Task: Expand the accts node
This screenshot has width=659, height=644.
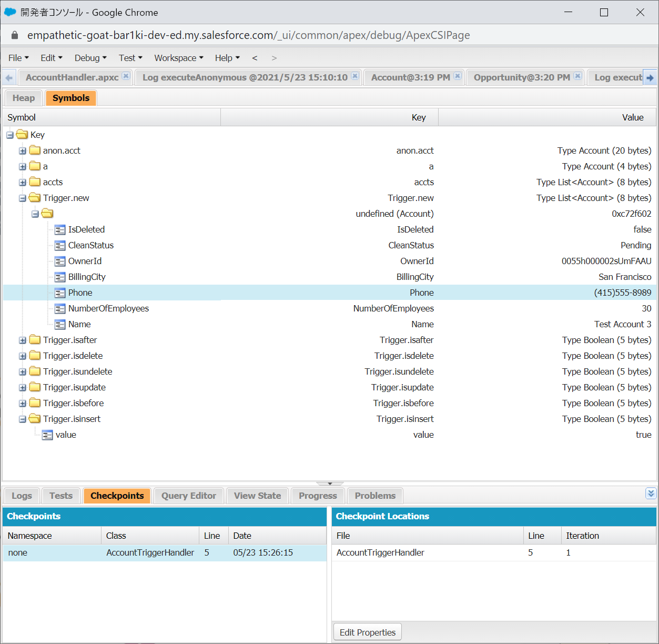Action: tap(23, 183)
